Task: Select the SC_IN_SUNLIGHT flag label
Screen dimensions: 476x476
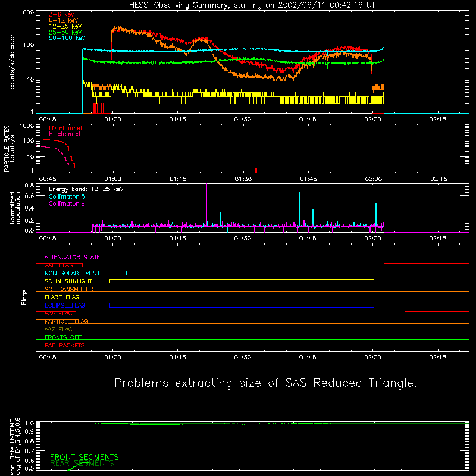Action: pyautogui.click(x=68, y=281)
